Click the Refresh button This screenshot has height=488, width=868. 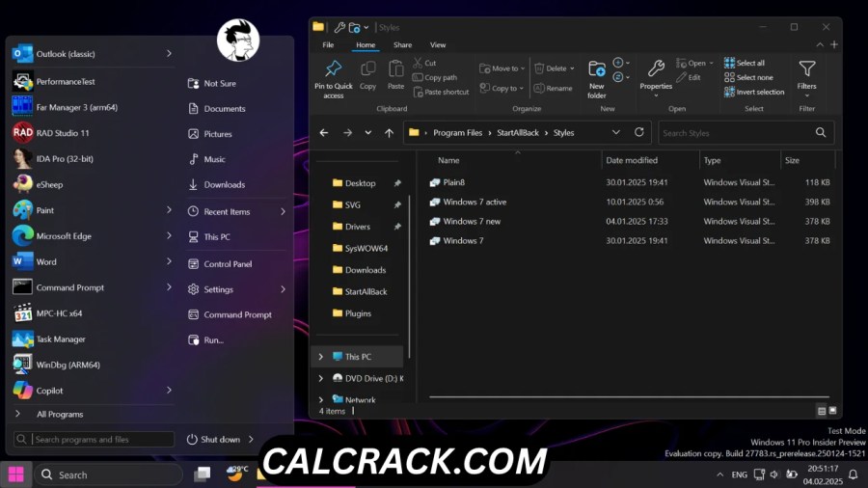point(638,132)
